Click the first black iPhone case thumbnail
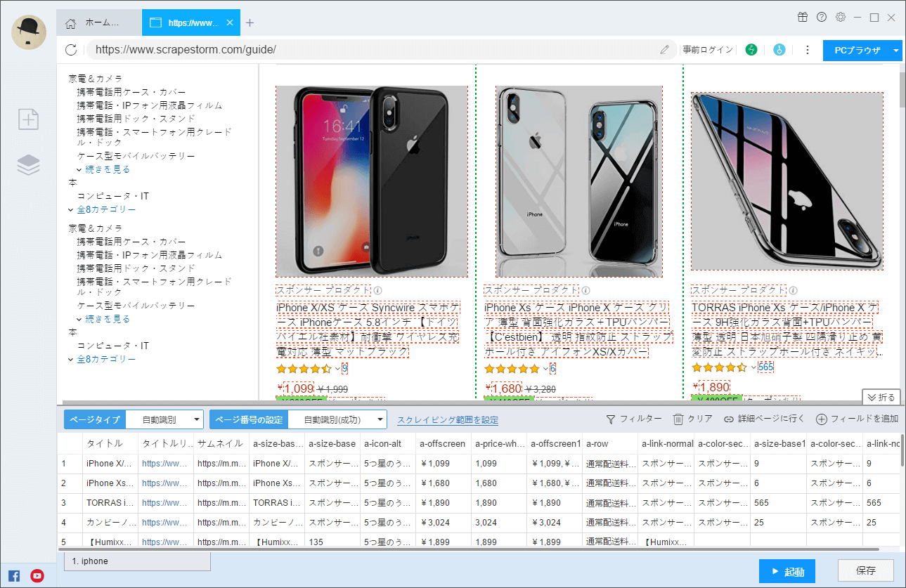 pos(372,181)
